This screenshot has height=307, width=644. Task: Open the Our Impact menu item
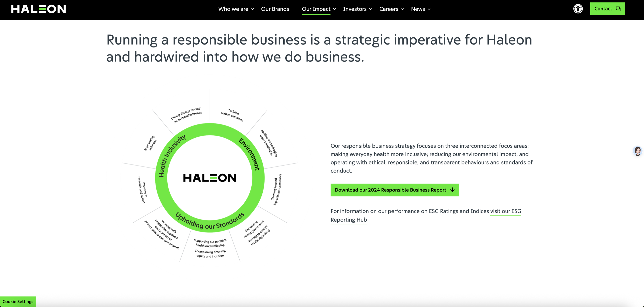[316, 9]
